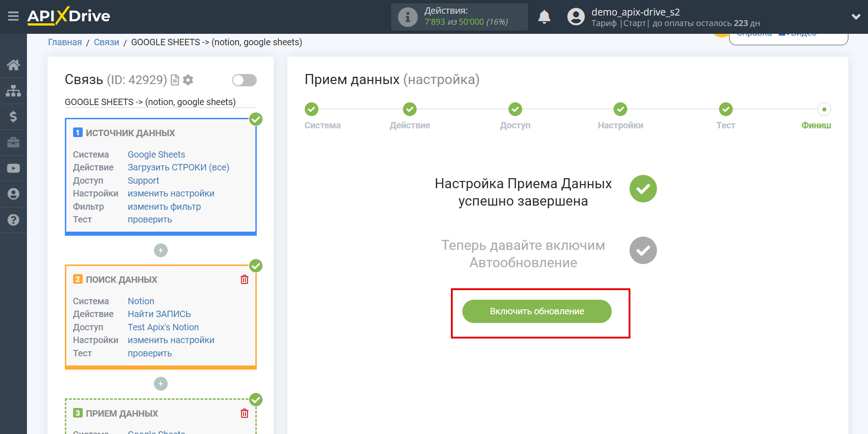Open connections sitemap icon in sidebar
This screenshot has width=868, height=434.
[13, 90]
